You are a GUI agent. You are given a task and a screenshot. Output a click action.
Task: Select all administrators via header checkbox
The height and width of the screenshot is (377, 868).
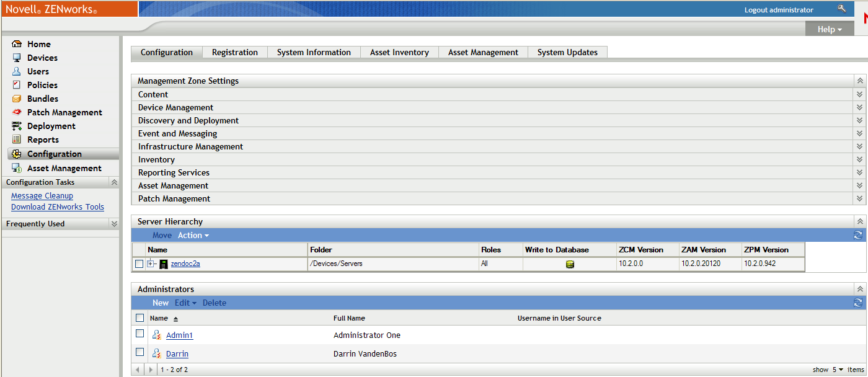click(x=139, y=317)
